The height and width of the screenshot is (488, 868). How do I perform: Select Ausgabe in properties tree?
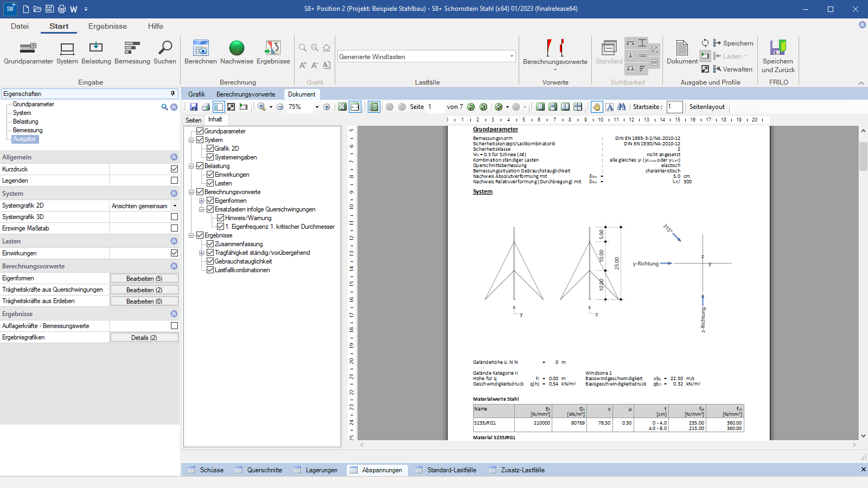pos(24,139)
